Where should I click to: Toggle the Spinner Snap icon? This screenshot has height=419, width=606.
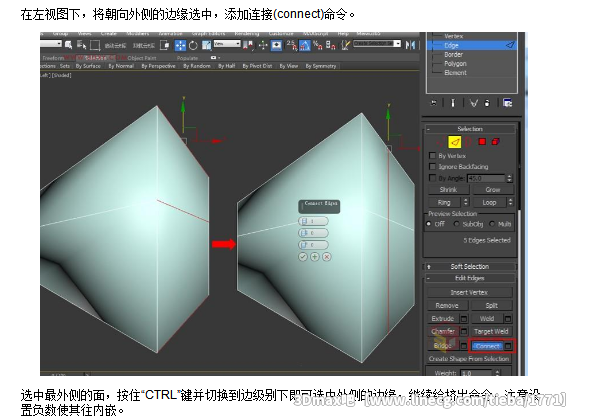coord(330,46)
